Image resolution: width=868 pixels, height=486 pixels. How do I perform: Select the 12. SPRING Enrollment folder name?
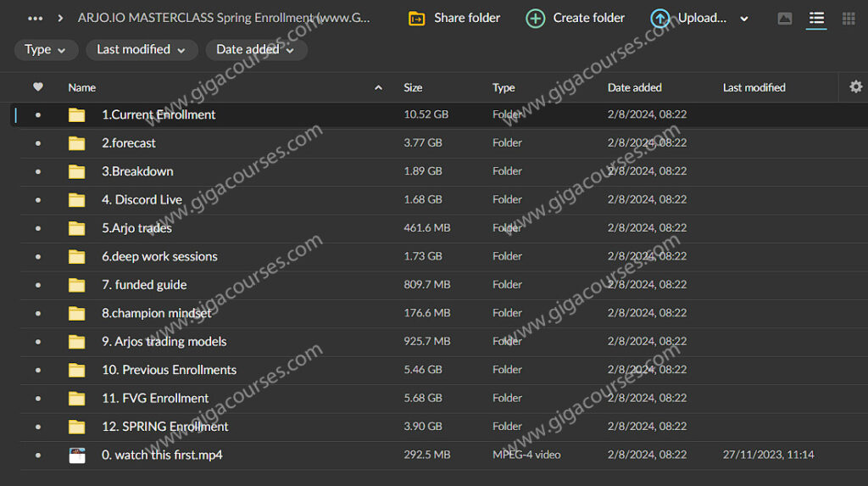(x=165, y=427)
